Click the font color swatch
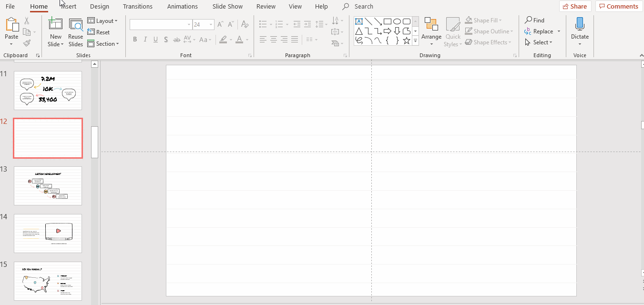The height and width of the screenshot is (305, 644). pos(239,40)
